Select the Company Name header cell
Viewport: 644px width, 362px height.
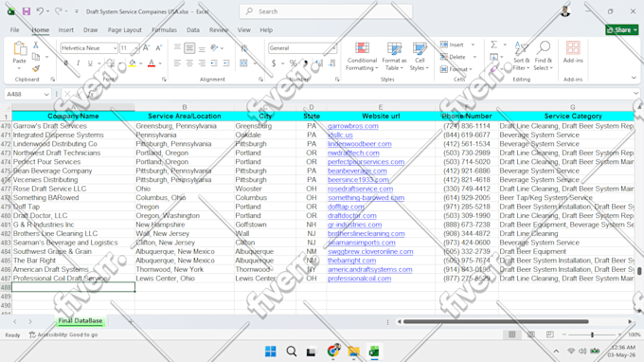[x=73, y=117]
